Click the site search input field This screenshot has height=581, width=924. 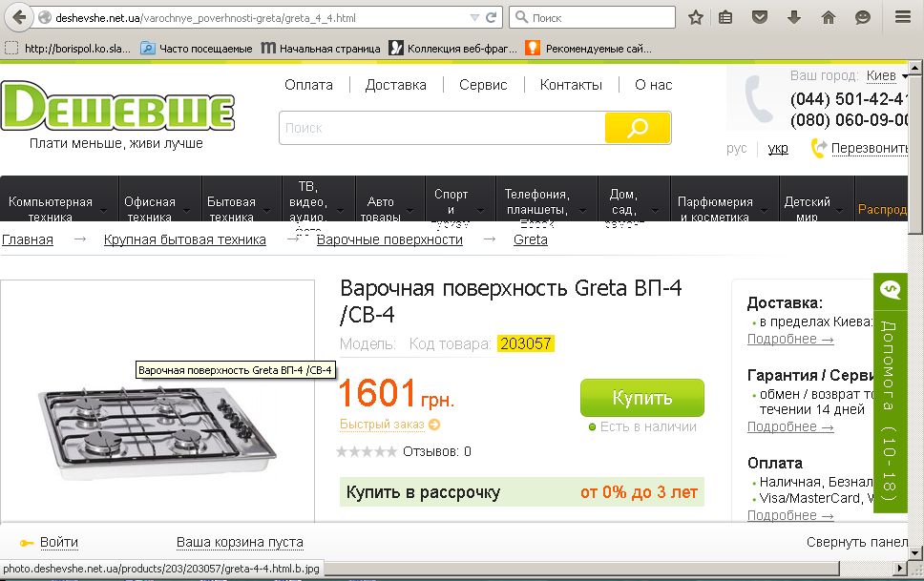tap(442, 128)
